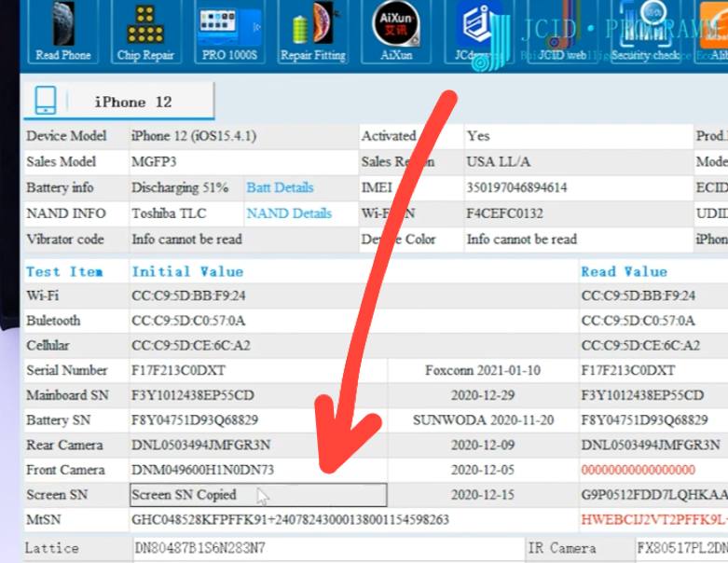Click the Read Value column header
The height and width of the screenshot is (563, 728).
[625, 271]
